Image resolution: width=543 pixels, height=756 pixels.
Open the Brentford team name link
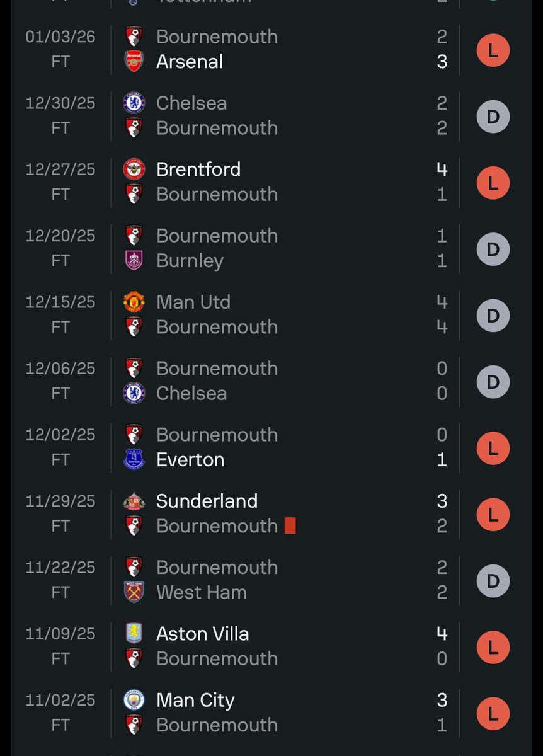tap(198, 169)
